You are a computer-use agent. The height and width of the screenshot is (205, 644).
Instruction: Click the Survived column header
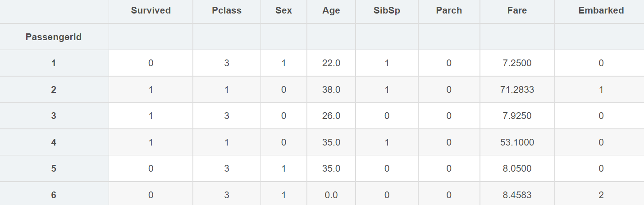tap(151, 11)
